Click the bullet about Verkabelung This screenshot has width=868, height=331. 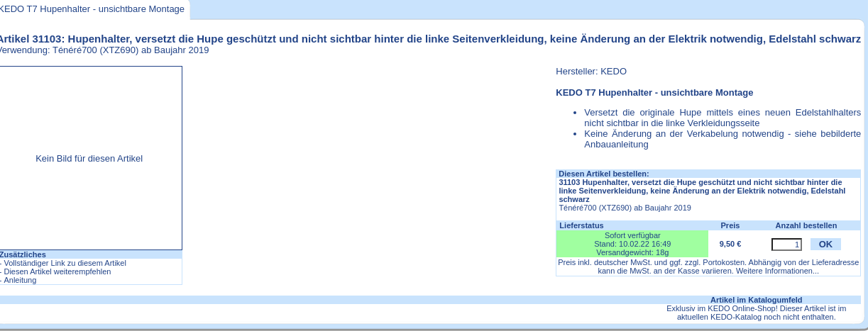point(723,139)
